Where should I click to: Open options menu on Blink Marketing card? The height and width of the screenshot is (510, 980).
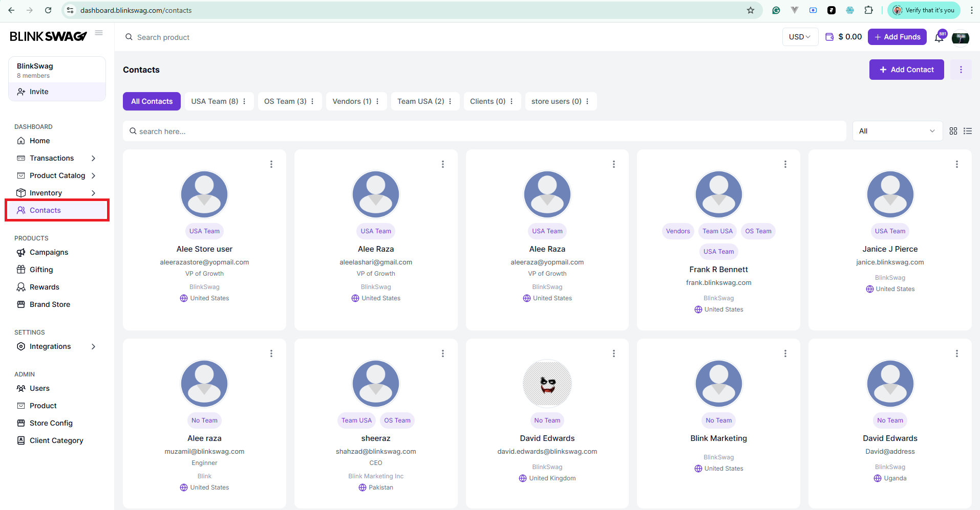(785, 353)
